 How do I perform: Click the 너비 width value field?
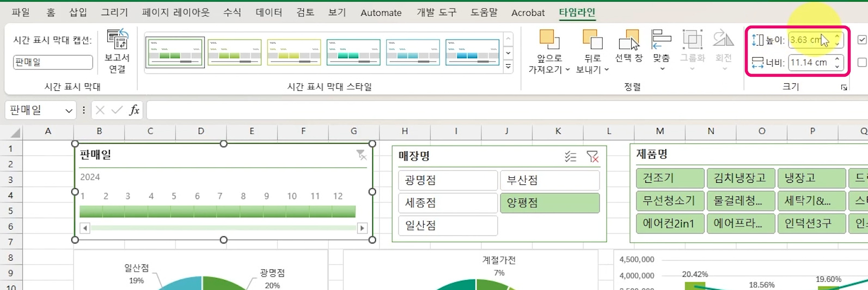point(810,63)
